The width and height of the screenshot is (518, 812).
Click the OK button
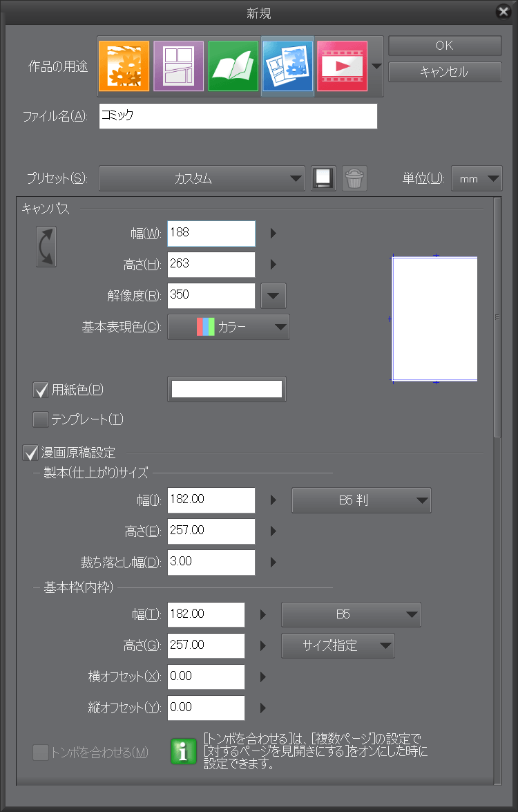tap(445, 46)
